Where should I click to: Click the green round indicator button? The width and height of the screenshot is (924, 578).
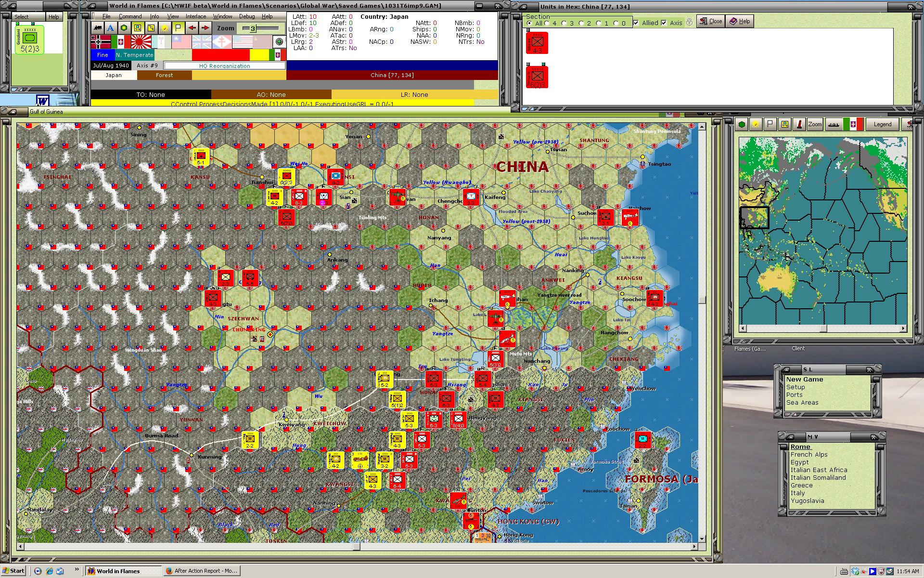280,42
